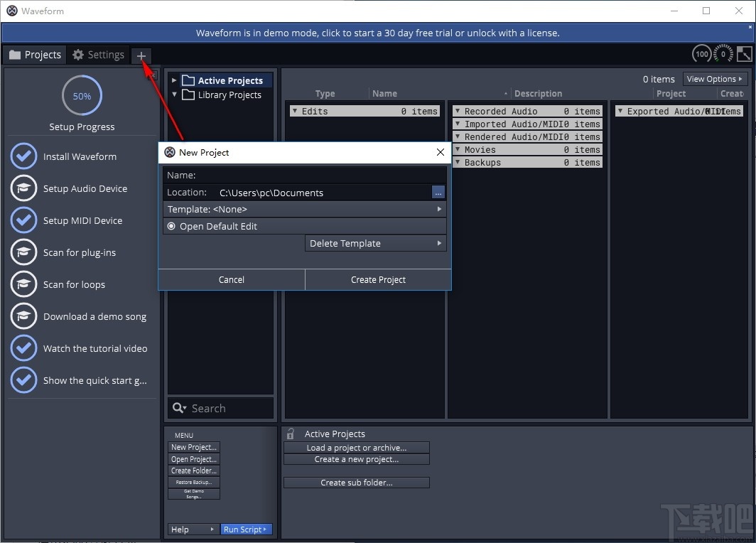Click the CPU usage meter showing 100
Image resolution: width=756 pixels, height=543 pixels.
(701, 54)
